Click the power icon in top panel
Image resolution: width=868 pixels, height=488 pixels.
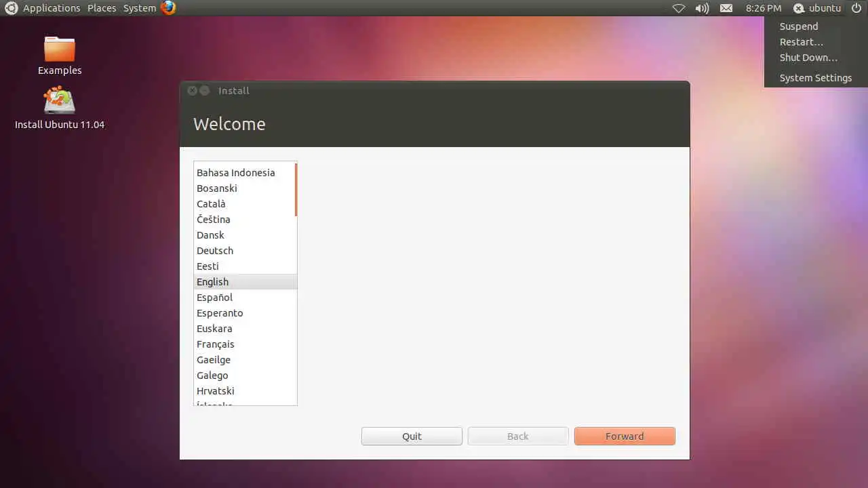[x=856, y=8]
